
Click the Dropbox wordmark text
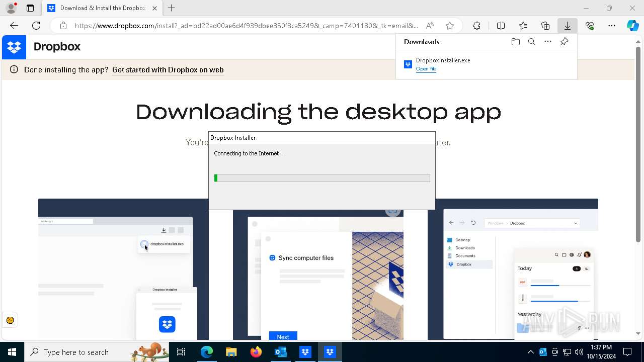57,47
